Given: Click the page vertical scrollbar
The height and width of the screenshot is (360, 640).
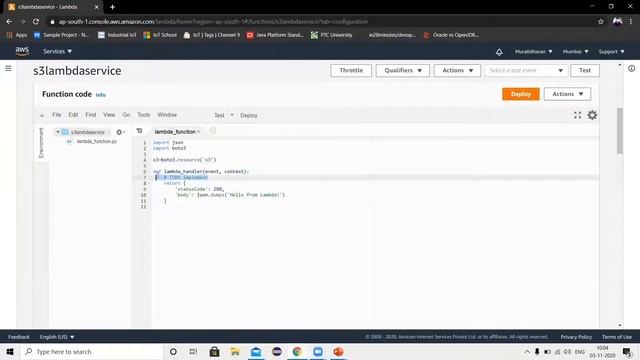Looking at the screenshot, I should click(620, 131).
